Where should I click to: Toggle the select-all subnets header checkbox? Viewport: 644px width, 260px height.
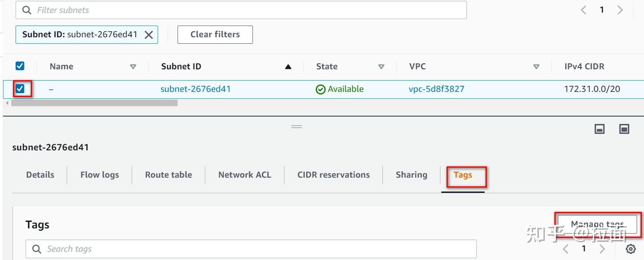click(x=20, y=66)
